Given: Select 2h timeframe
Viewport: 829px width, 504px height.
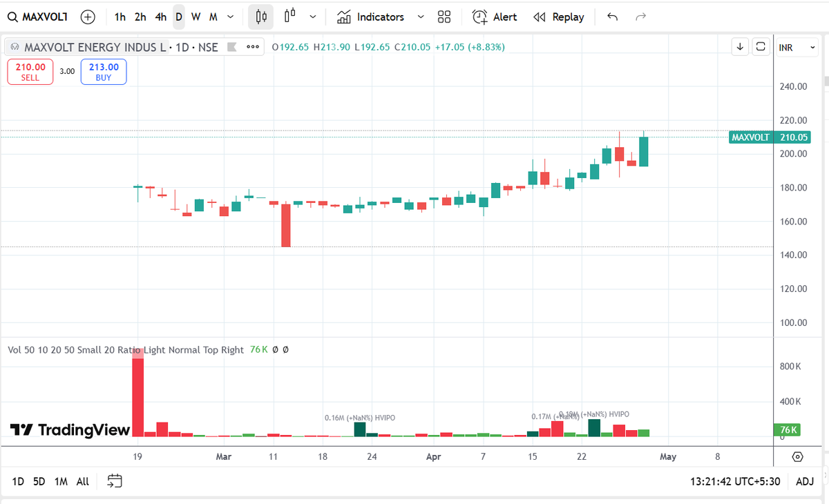Looking at the screenshot, I should coord(140,17).
